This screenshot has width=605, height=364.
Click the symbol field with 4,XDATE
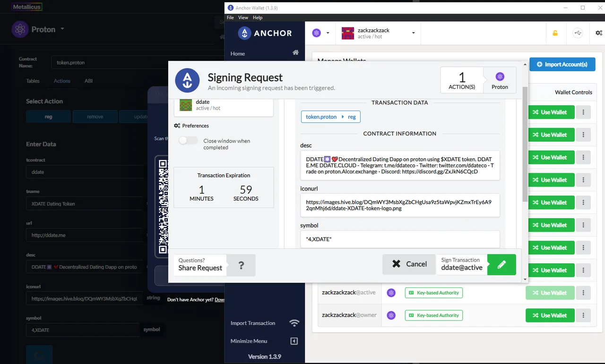tap(83, 330)
